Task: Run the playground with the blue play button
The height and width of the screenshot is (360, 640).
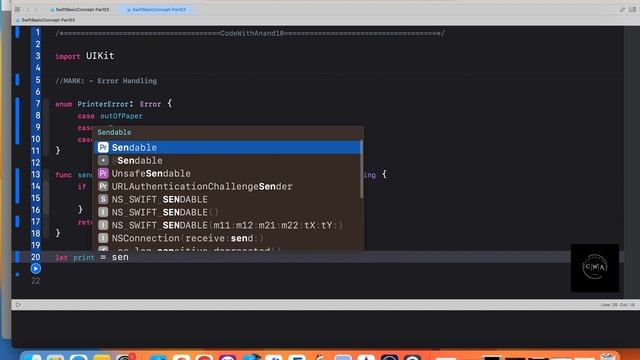Action: click(36, 269)
